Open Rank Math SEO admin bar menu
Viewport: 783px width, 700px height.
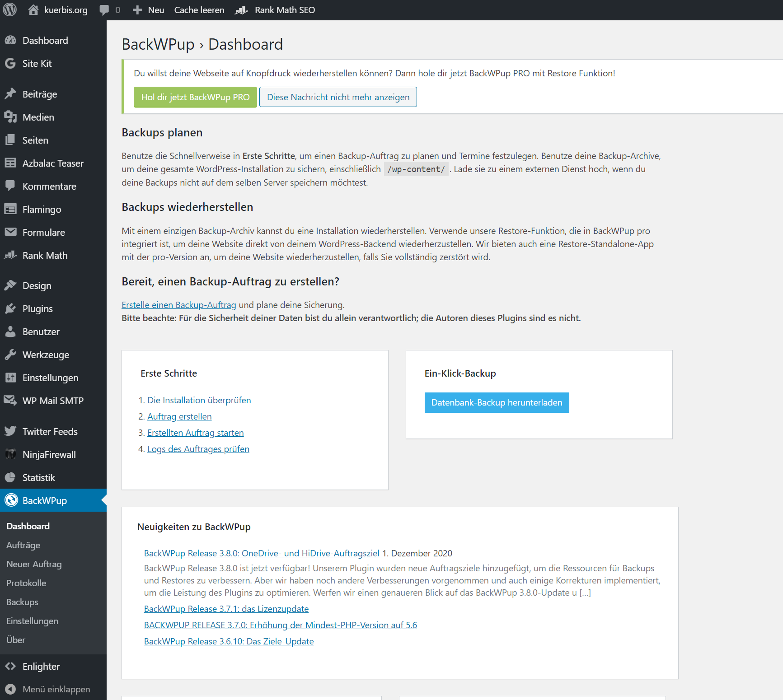pos(275,10)
